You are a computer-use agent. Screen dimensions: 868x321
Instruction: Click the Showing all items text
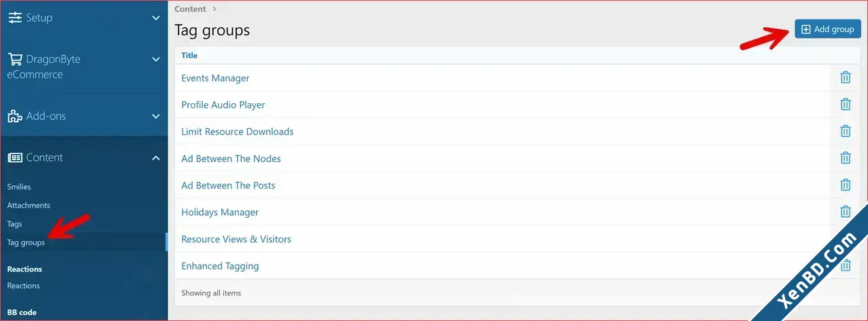[x=211, y=293]
